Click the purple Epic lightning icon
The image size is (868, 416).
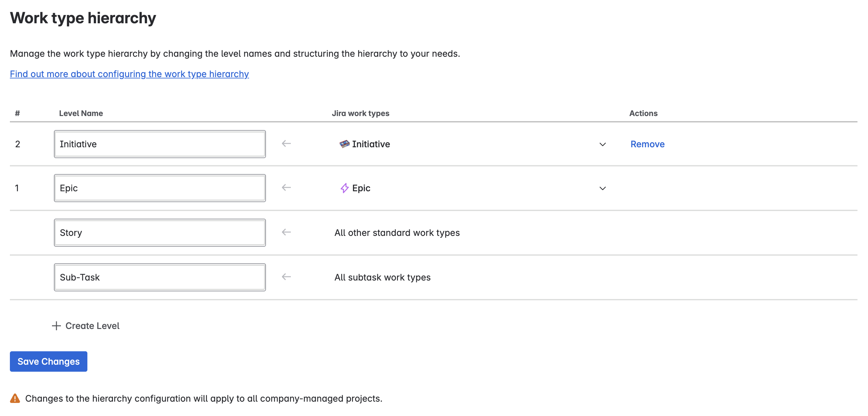pyautogui.click(x=344, y=188)
